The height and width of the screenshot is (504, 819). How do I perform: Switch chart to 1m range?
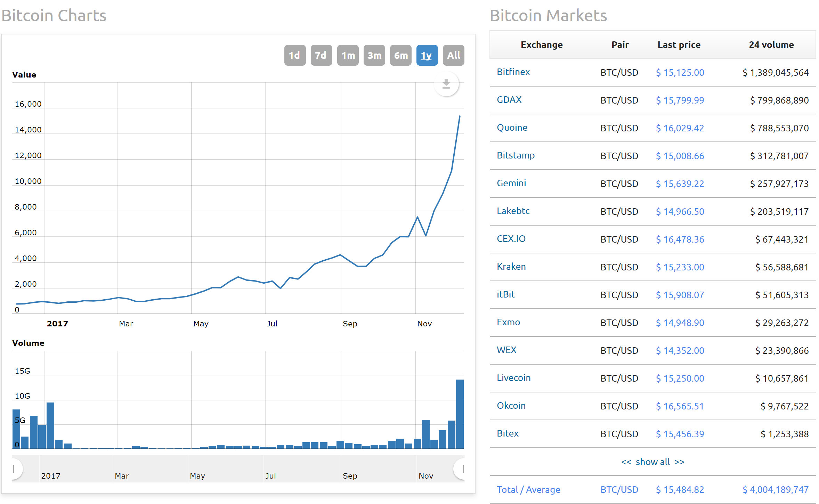(x=348, y=55)
